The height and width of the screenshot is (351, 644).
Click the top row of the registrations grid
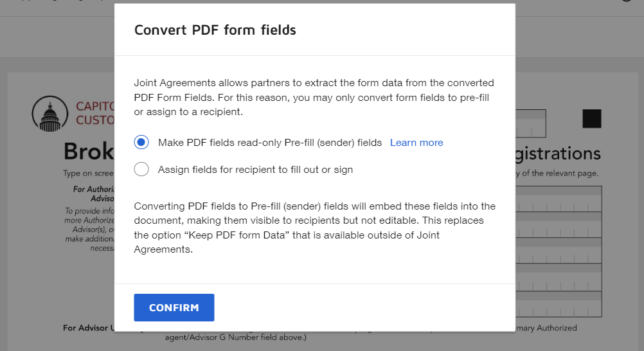(x=558, y=199)
